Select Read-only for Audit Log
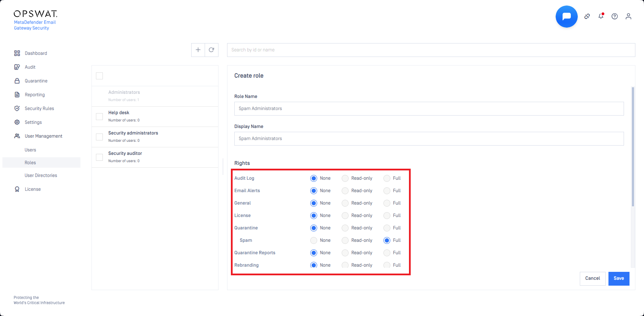 click(x=345, y=178)
